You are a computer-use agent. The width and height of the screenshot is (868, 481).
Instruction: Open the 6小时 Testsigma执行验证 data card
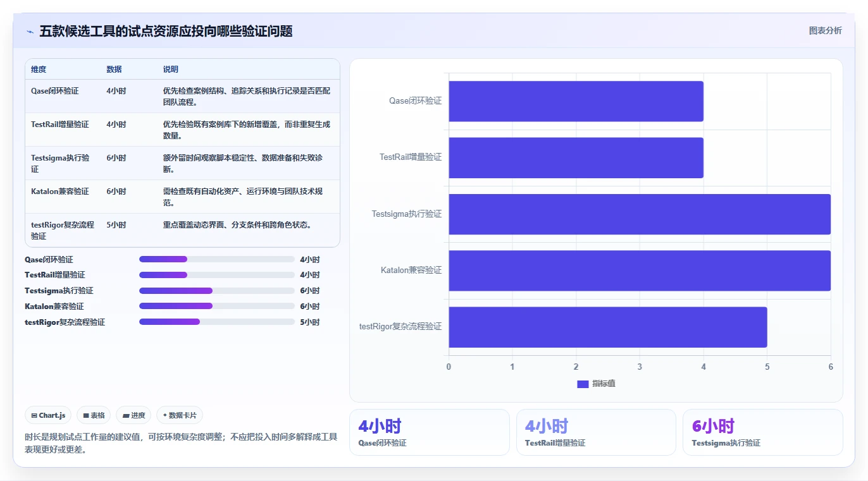coord(763,432)
